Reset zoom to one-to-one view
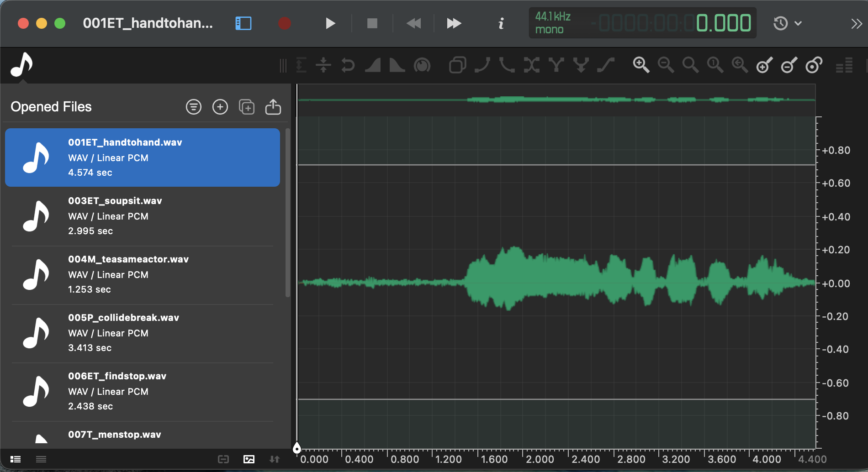The height and width of the screenshot is (472, 868). click(x=715, y=65)
